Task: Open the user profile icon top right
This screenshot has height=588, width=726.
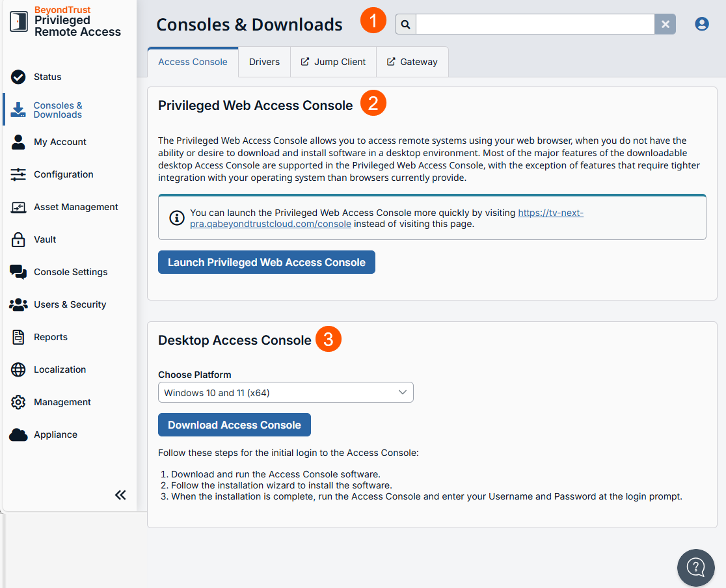Action: coord(701,23)
